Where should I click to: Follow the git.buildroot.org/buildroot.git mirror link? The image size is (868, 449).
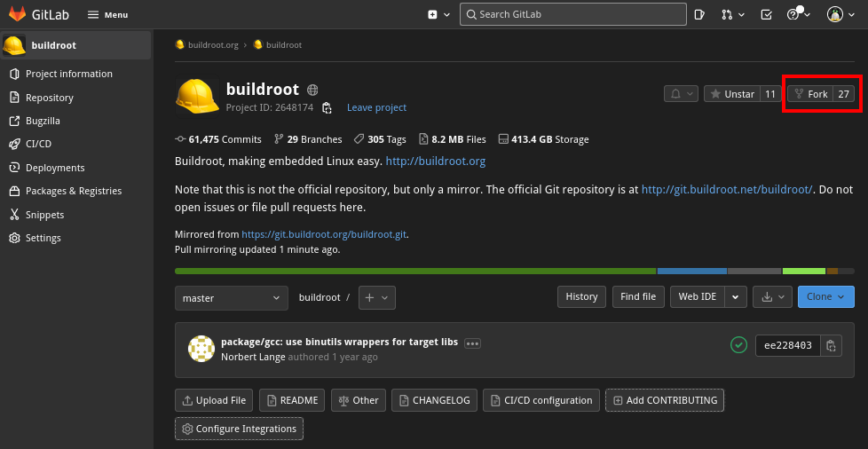pos(325,234)
